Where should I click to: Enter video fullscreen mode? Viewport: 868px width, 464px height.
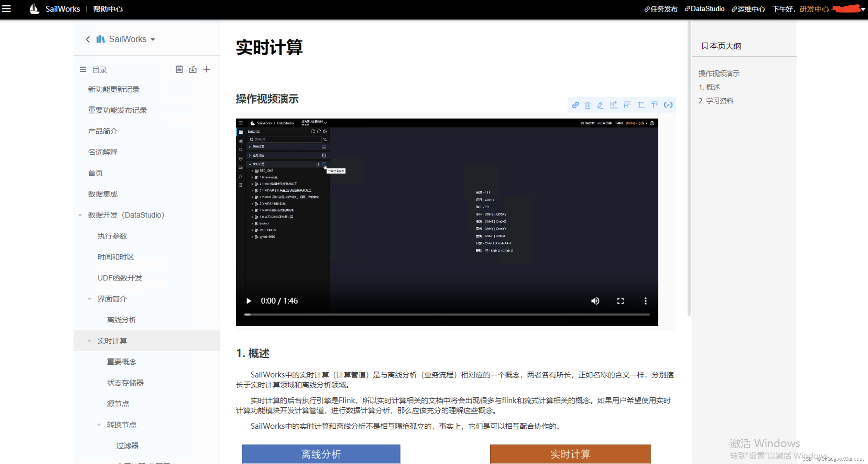(x=620, y=301)
